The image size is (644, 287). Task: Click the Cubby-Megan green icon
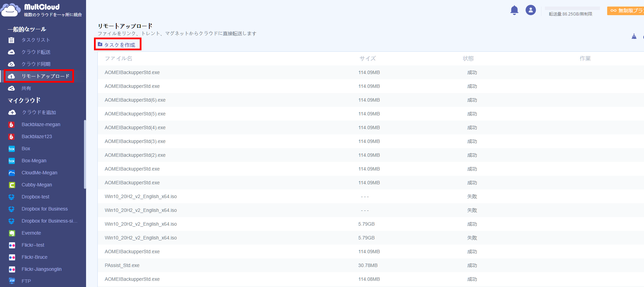point(12,185)
